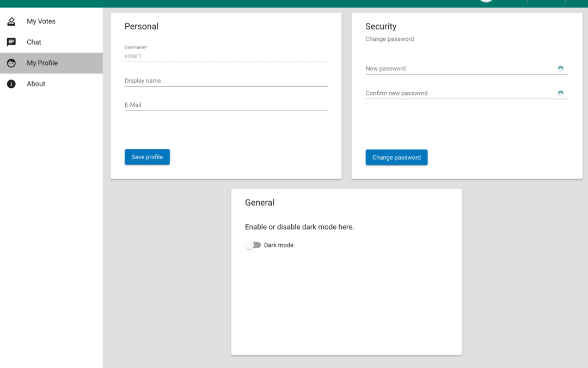Go to the Chat section
Viewport: 588px width, 368px height.
pyautogui.click(x=34, y=42)
